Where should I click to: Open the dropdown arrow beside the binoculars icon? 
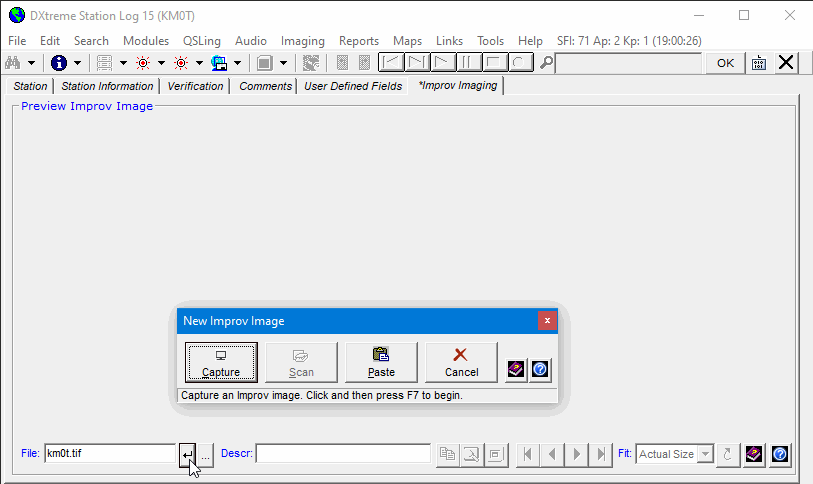pyautogui.click(x=31, y=63)
